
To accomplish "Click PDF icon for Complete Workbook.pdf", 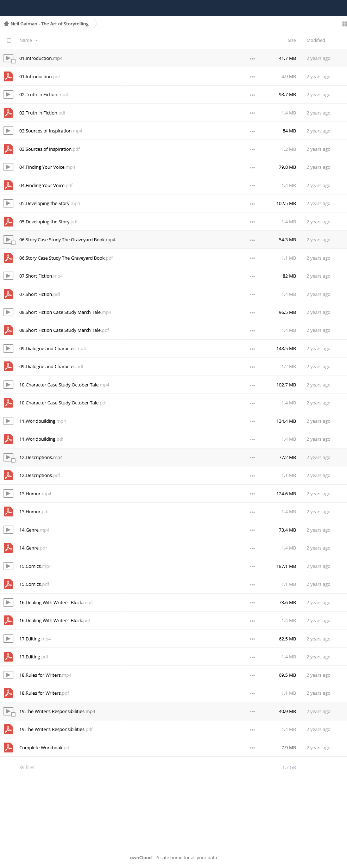I will coord(8,748).
